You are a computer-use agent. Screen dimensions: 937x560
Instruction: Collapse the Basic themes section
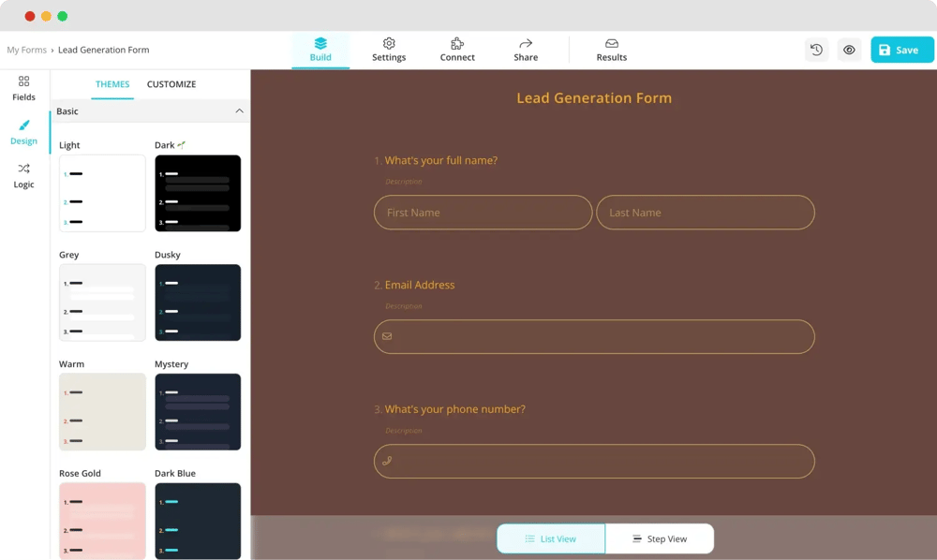(240, 111)
